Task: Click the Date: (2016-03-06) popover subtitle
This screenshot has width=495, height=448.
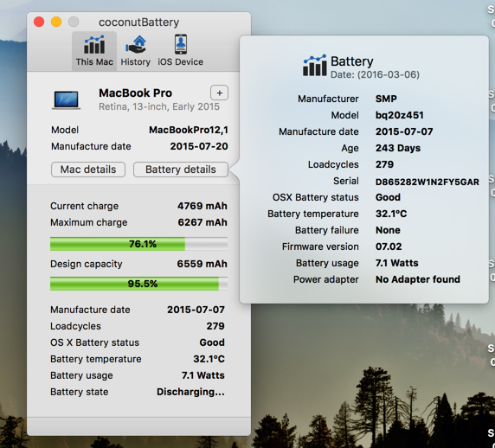Action: (x=375, y=74)
